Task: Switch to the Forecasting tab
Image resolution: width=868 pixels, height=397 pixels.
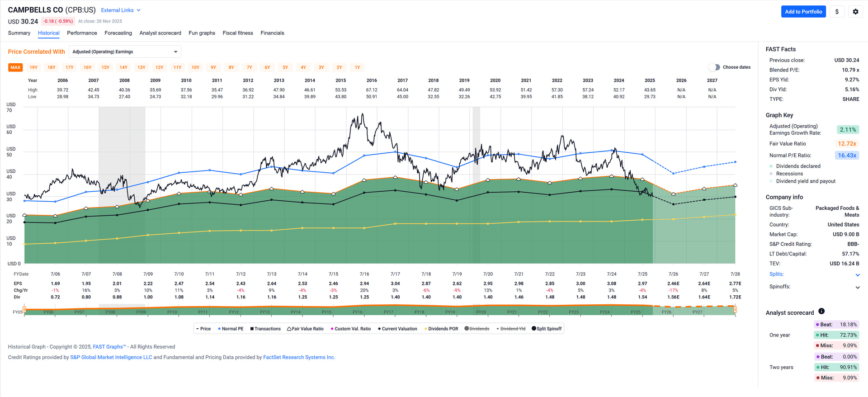Action: point(118,33)
